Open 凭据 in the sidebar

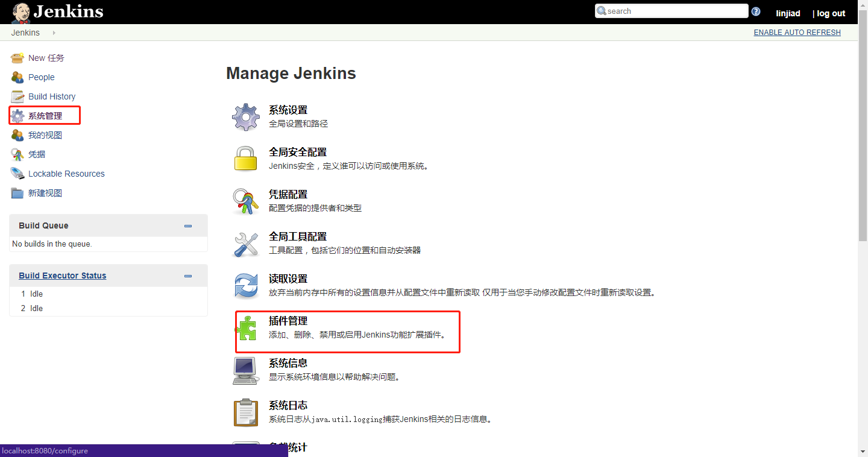pyautogui.click(x=37, y=154)
